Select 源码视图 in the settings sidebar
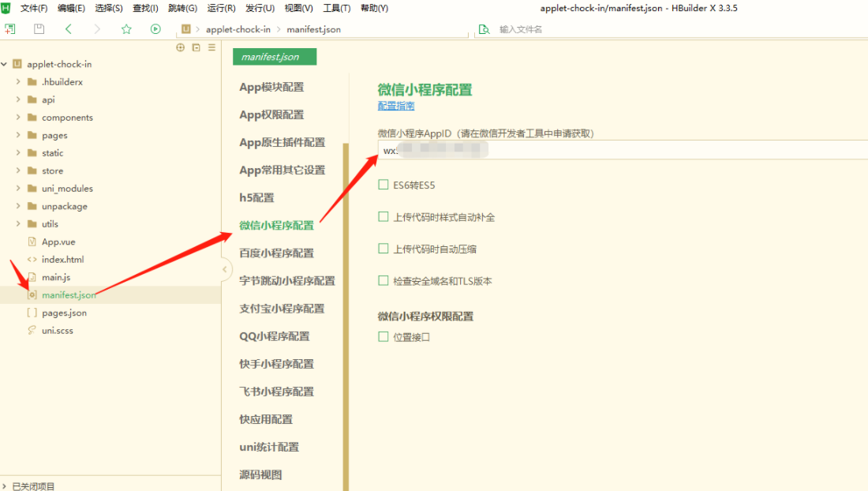 point(260,474)
